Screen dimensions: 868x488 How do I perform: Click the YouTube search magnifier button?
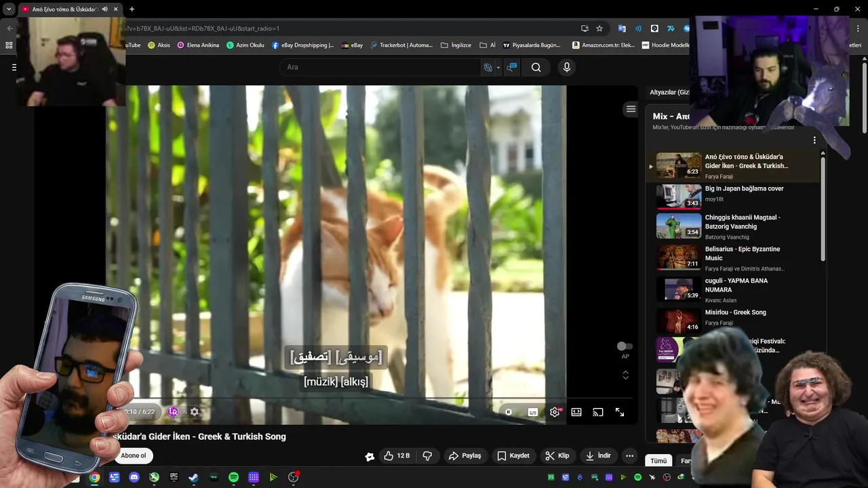(x=536, y=67)
